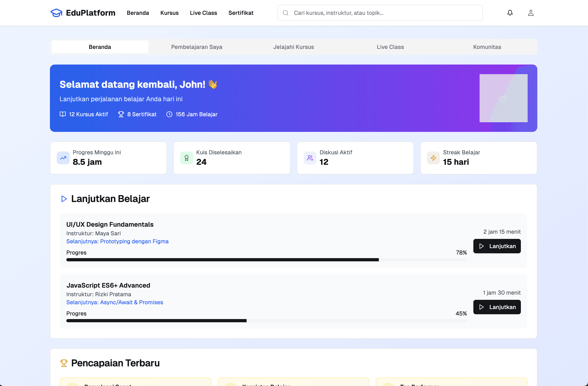Click the book icon beside 12 Kursus Aktif
Viewport: 588px width, 386px height.
tap(63, 114)
